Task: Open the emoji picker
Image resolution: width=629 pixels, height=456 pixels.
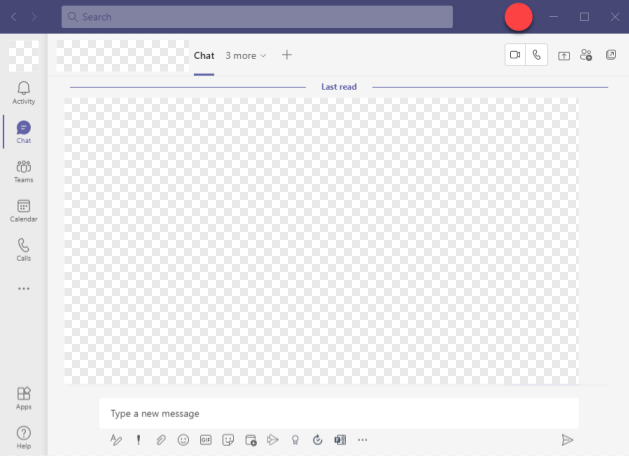Action: point(183,440)
